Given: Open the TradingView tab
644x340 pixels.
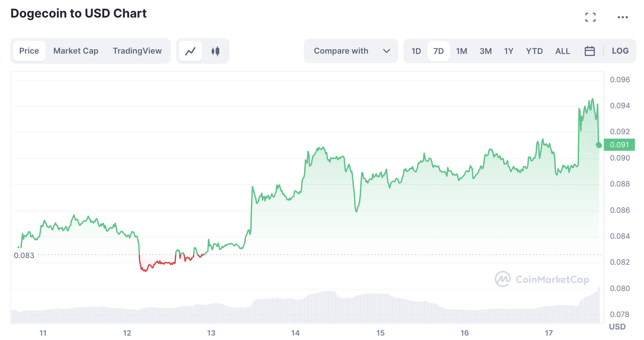Looking at the screenshot, I should 137,51.
